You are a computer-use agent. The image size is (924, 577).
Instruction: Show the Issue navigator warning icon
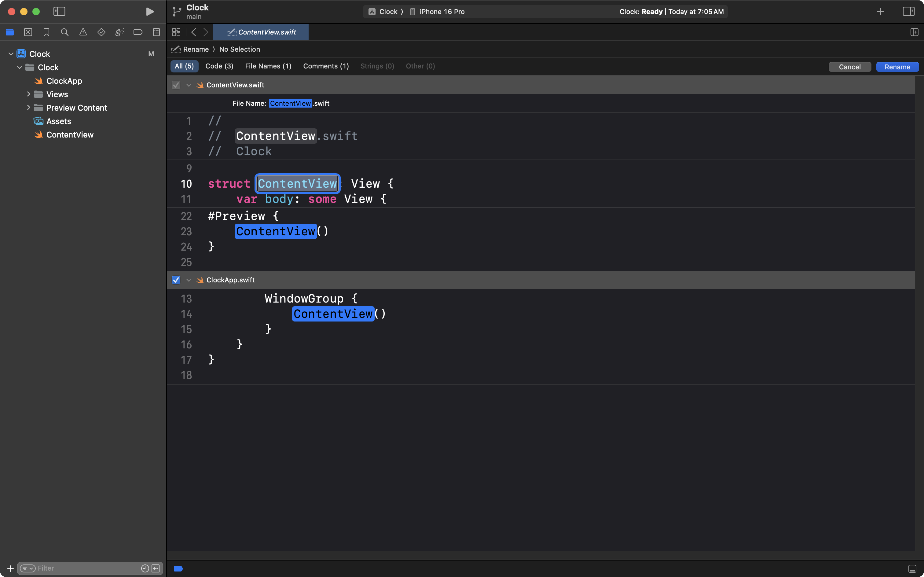pyautogui.click(x=83, y=32)
